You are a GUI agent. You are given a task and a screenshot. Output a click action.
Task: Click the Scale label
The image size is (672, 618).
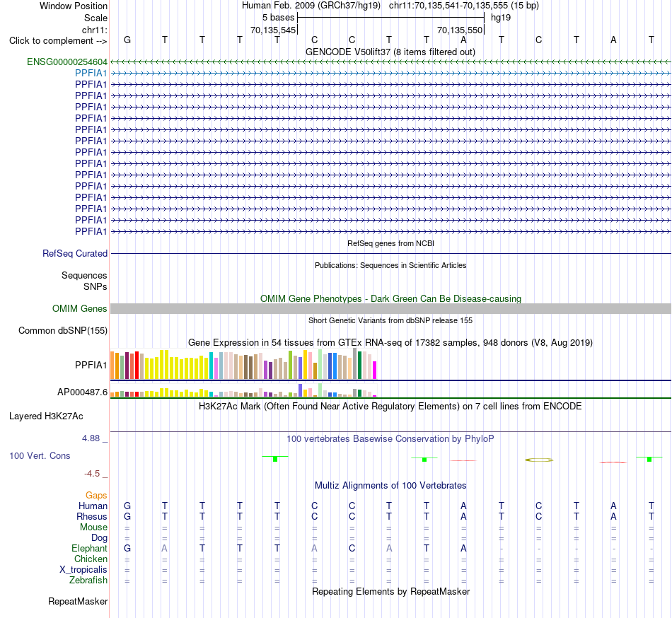(x=95, y=18)
